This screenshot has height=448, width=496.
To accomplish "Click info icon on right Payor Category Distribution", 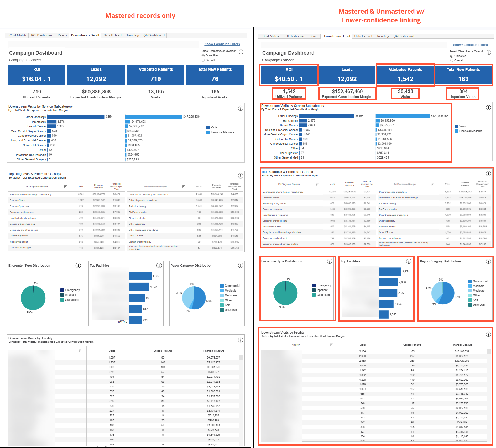I will 488,261.
